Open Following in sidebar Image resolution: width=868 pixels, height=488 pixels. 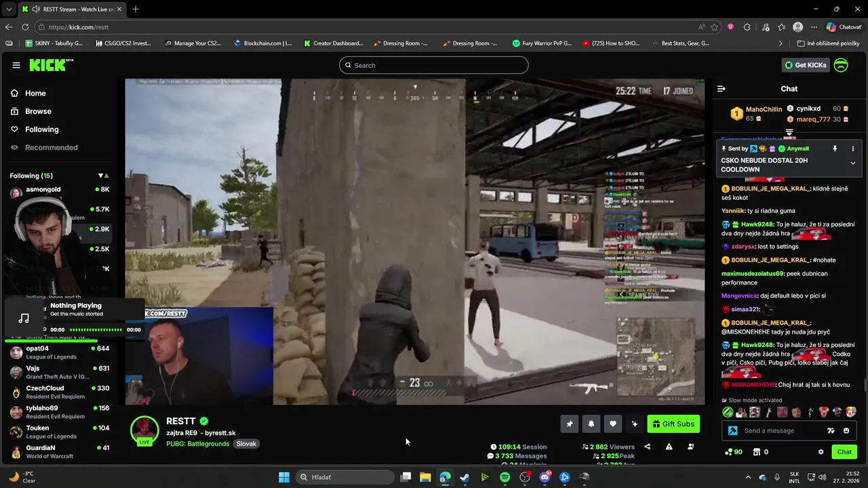pyautogui.click(x=41, y=129)
